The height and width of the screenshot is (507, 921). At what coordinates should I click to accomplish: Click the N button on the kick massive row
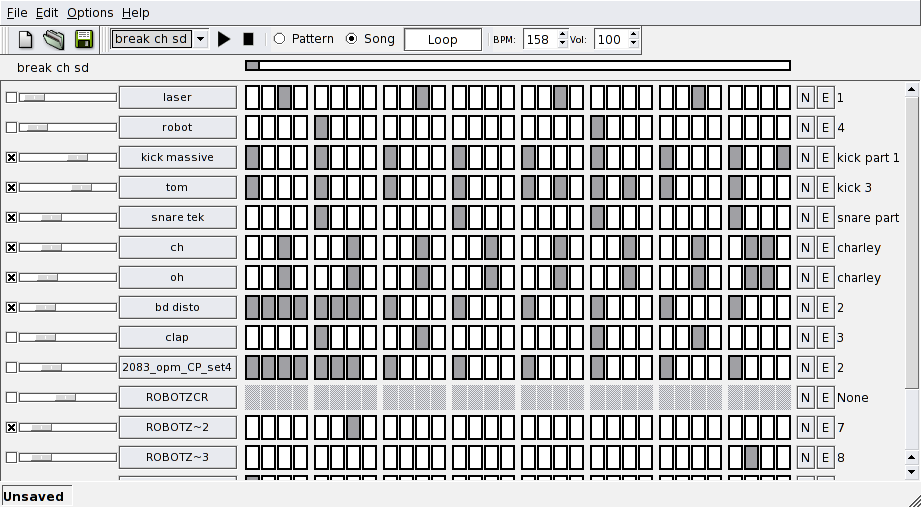click(x=805, y=157)
